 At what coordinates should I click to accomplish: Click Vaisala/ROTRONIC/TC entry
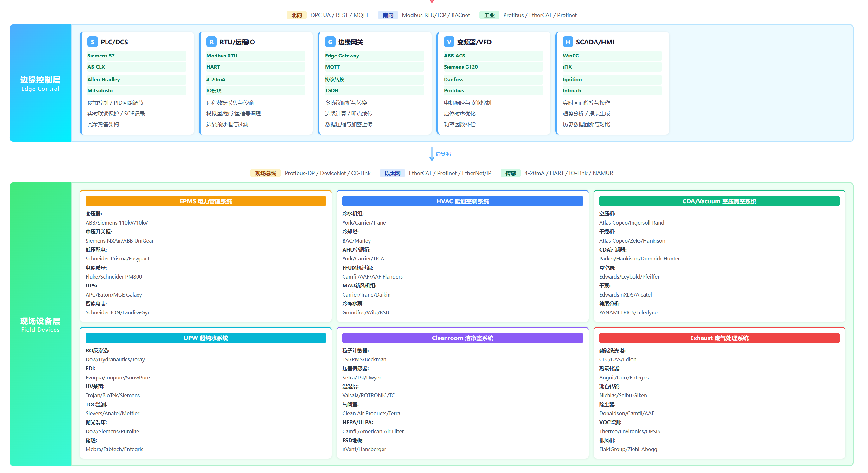(x=368, y=395)
